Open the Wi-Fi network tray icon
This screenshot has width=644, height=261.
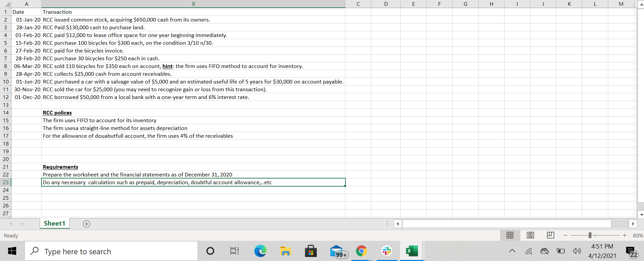[x=529, y=251]
